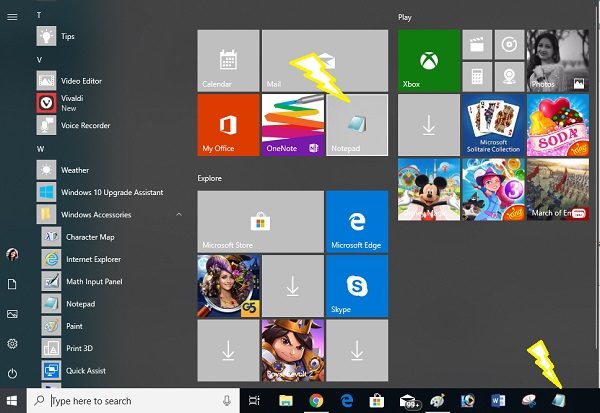The image size is (600, 413).
Task: Open the Microsoft Store tile
Action: pos(261,222)
